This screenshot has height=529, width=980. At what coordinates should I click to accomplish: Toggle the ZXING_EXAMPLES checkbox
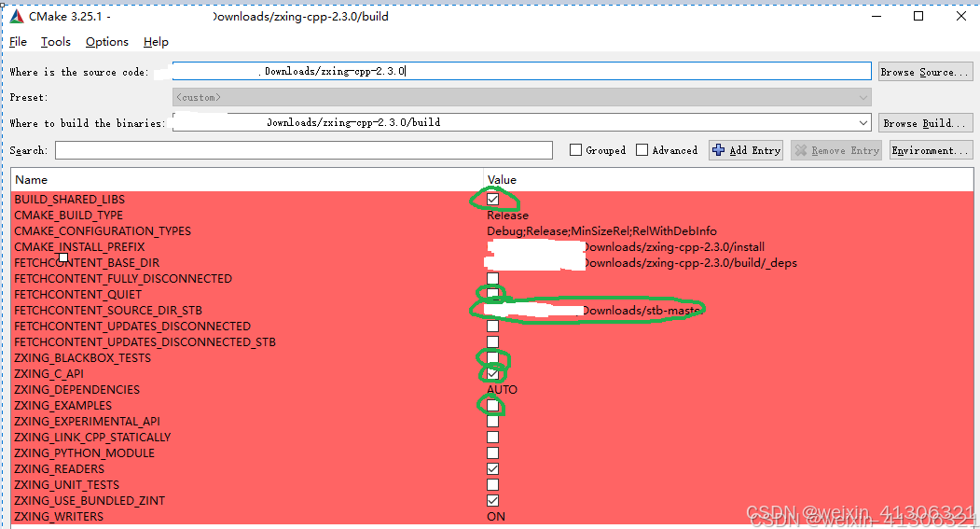pos(492,405)
